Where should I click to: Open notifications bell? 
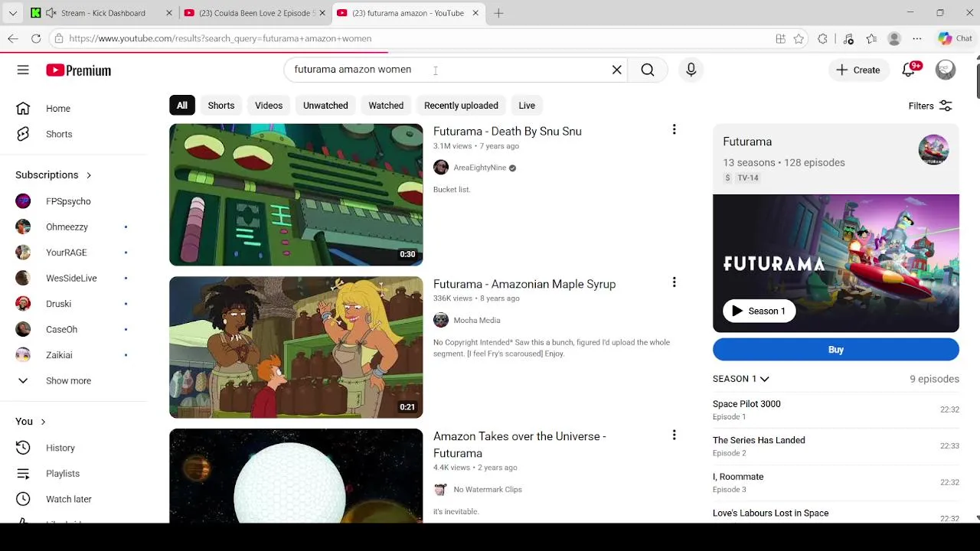(909, 70)
